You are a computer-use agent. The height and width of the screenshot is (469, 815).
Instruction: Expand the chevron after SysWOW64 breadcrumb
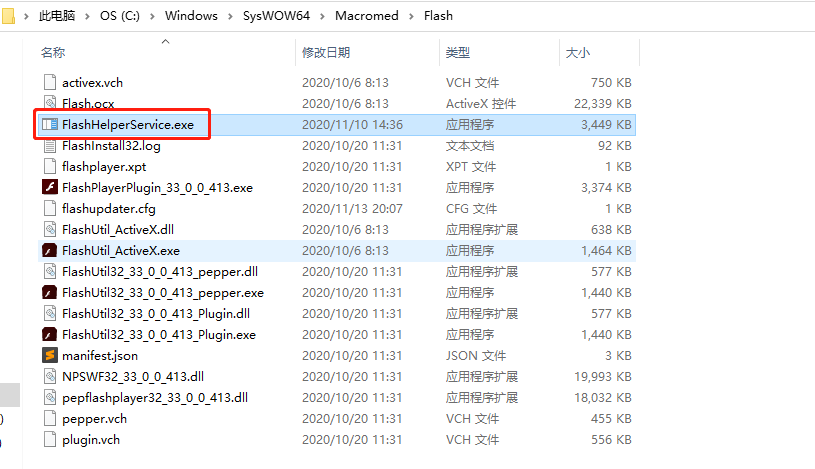click(x=322, y=16)
